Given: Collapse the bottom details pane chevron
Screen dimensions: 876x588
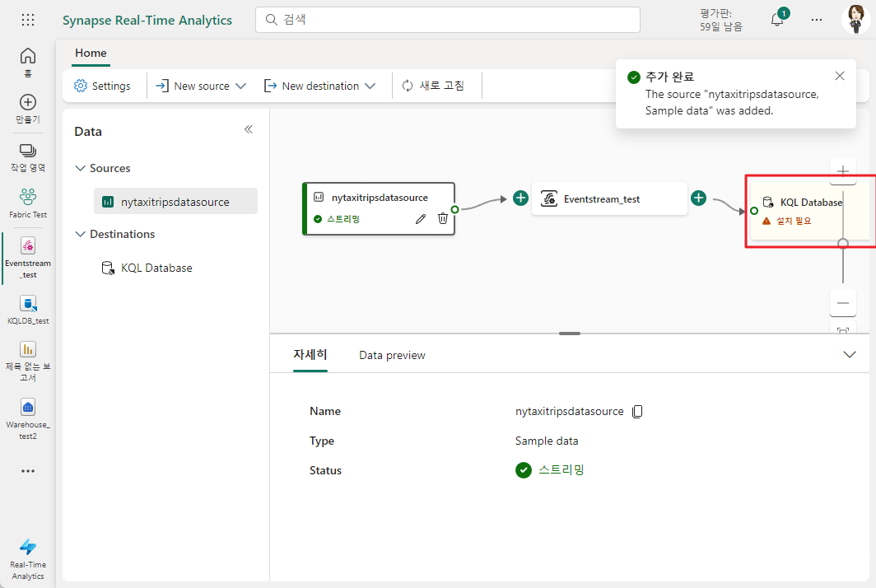Looking at the screenshot, I should (849, 354).
